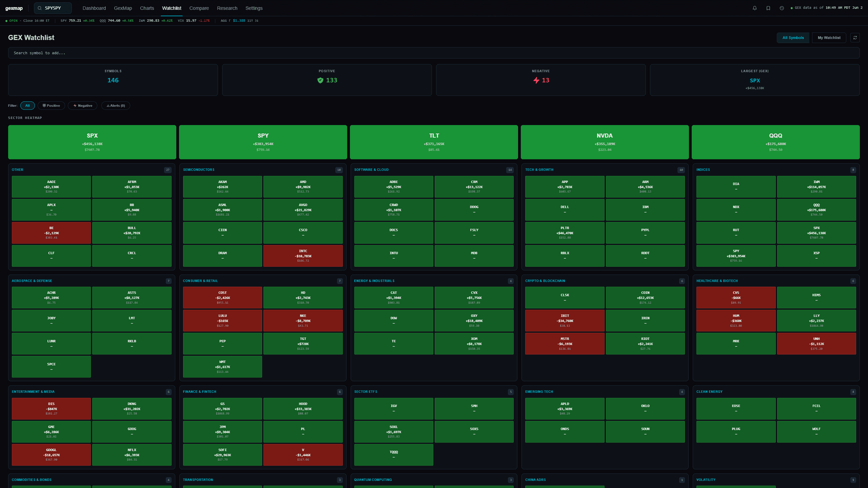Viewport: 868px width, 488px height.
Task: Click the PLTR tile in Tech & Growth
Action: (565, 233)
